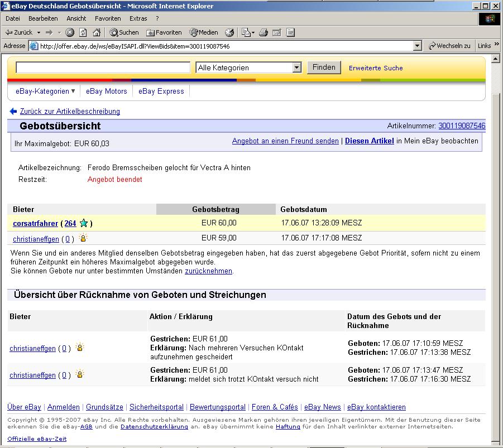Click corsatrfahrer's turquoise feedback star

pos(84,223)
